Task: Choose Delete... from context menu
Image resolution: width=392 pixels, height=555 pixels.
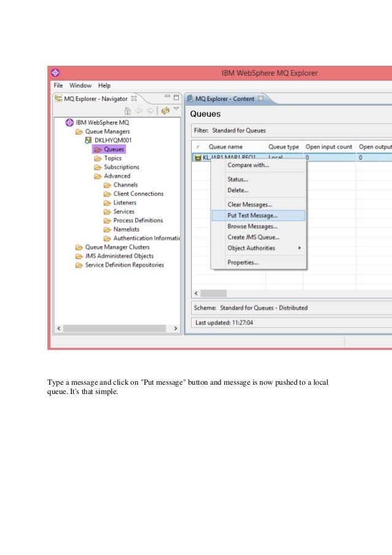Action: [x=259, y=190]
